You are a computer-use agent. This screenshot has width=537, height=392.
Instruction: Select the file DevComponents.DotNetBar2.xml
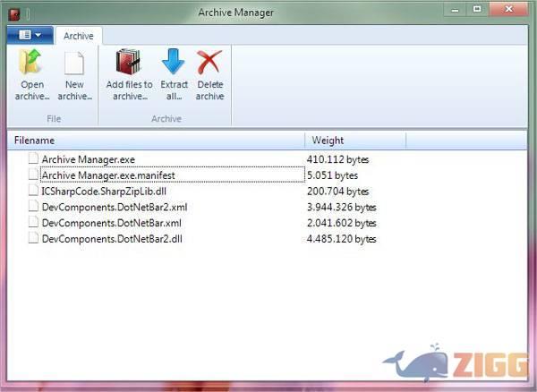coord(115,207)
